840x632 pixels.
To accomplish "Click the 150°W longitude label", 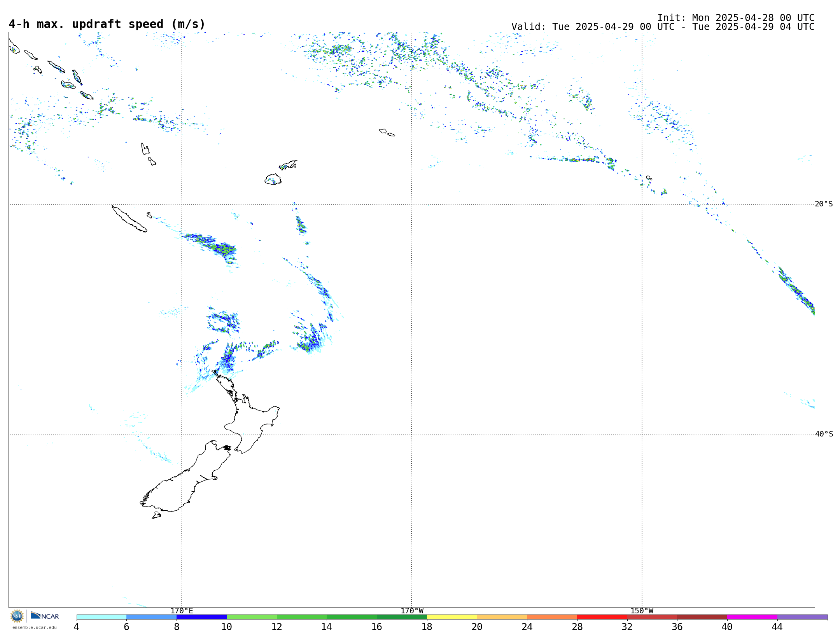I will 642,611.
